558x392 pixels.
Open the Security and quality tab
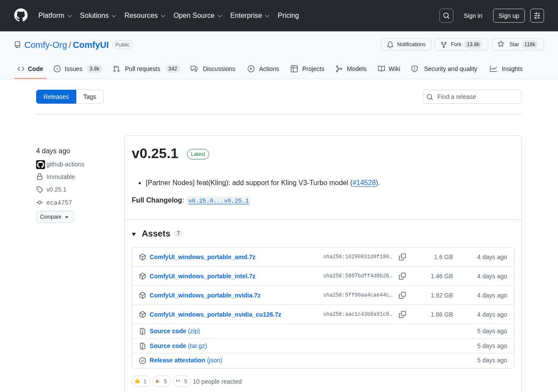(445, 69)
